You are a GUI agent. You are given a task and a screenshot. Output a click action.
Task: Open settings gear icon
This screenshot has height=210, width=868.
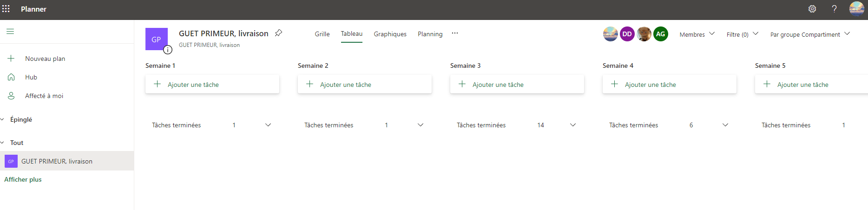[x=812, y=9]
